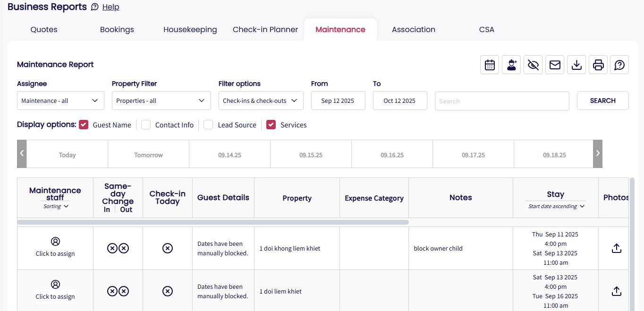Open the Assignee dropdown
Image resolution: width=644 pixels, height=311 pixels.
[x=60, y=101]
